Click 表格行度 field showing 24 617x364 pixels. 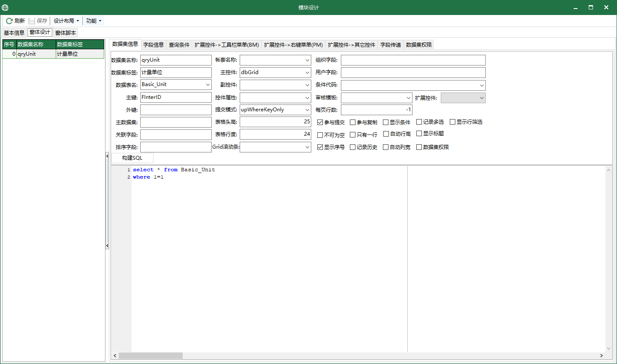click(275, 134)
